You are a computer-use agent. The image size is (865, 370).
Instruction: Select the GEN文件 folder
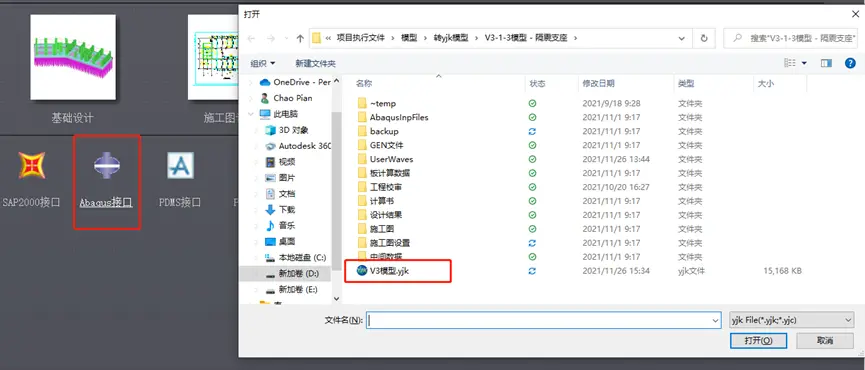[380, 145]
